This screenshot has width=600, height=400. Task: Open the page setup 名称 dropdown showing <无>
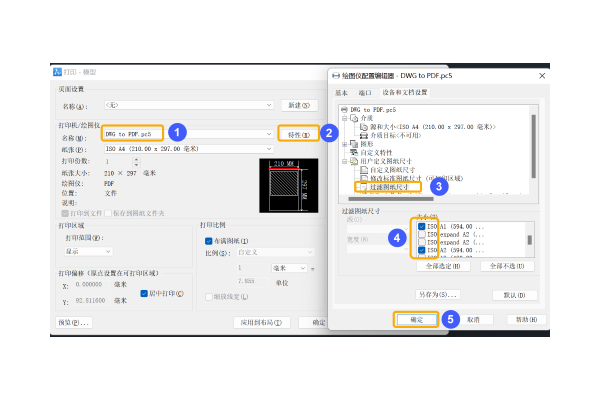[189, 105]
